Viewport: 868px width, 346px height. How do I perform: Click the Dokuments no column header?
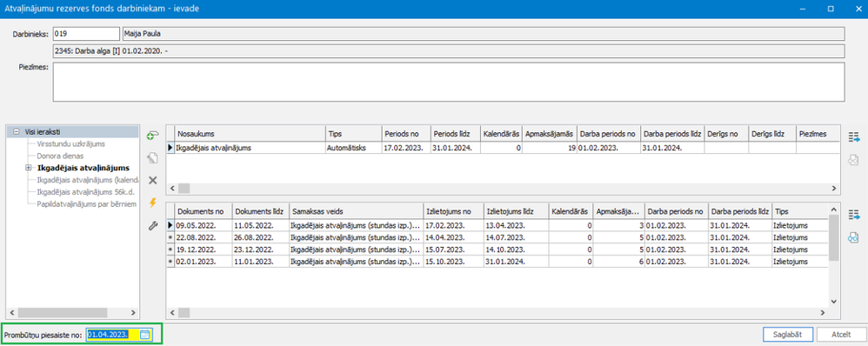click(x=203, y=211)
